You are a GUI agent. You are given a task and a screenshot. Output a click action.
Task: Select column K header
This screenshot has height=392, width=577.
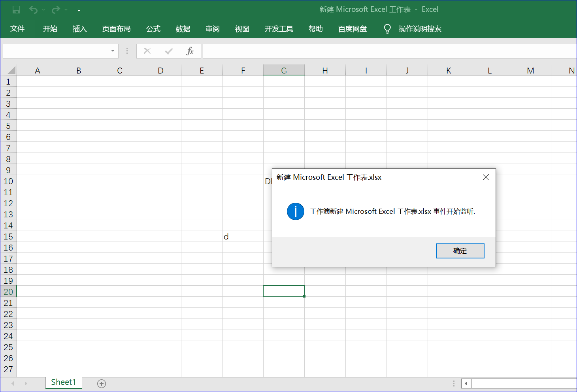coord(449,70)
